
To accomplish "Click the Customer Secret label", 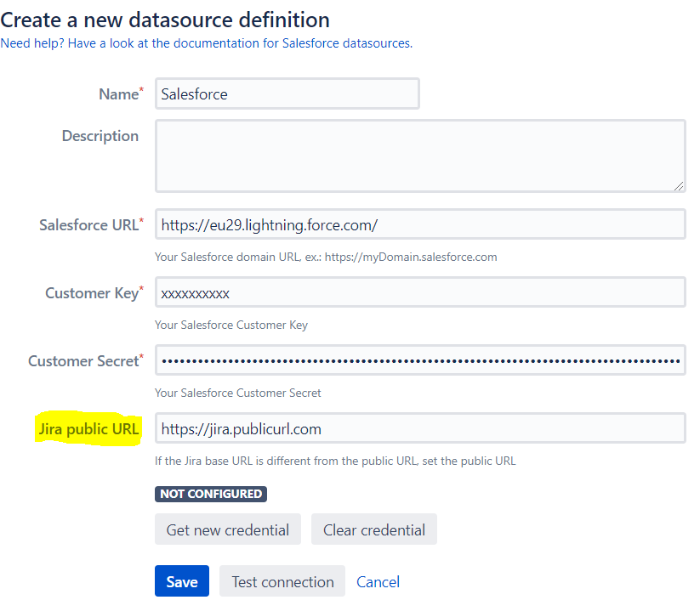I will pyautogui.click(x=83, y=361).
